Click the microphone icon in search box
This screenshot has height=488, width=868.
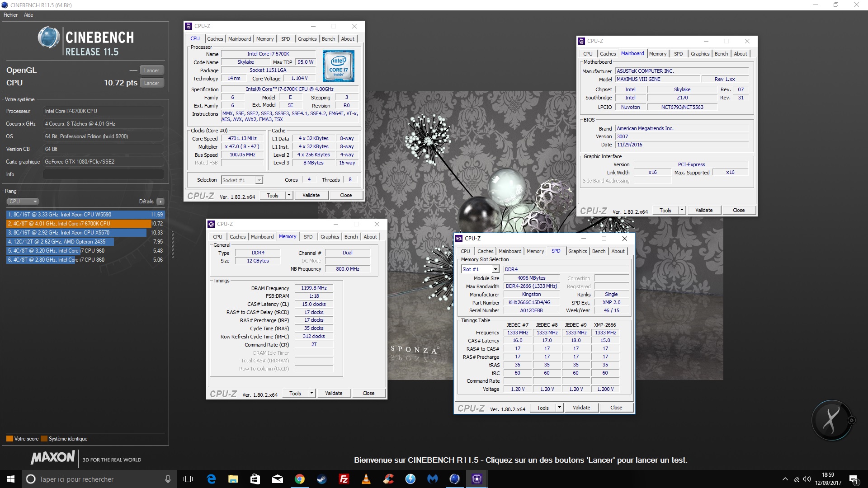tap(168, 479)
